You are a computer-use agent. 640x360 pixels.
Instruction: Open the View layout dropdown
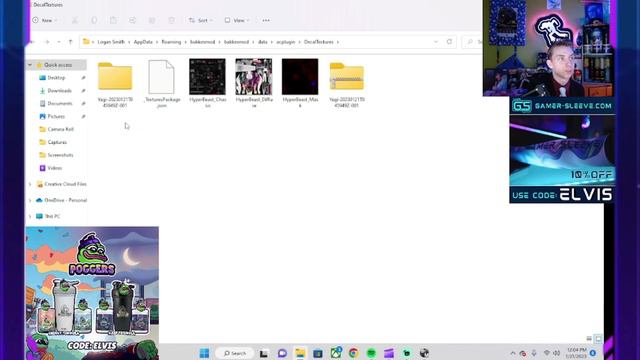[x=237, y=20]
